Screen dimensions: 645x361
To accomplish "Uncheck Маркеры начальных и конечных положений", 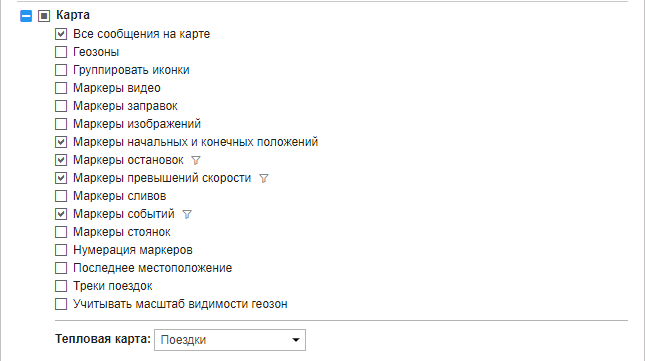I will coord(61,142).
